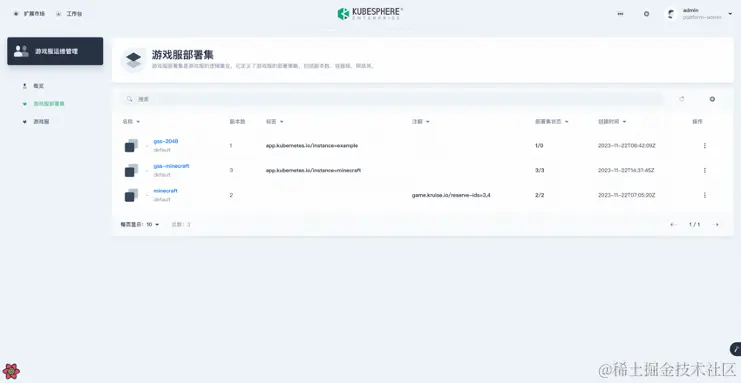Go to the next page arrow
742x384 pixels.
pos(716,224)
